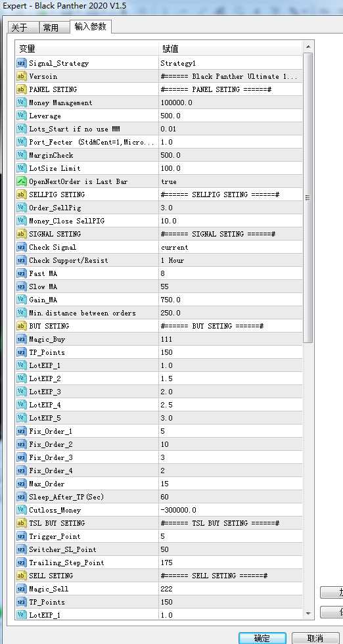Click the double-type icon beside Money Management
Screen dimensions: 343x644
[21, 103]
